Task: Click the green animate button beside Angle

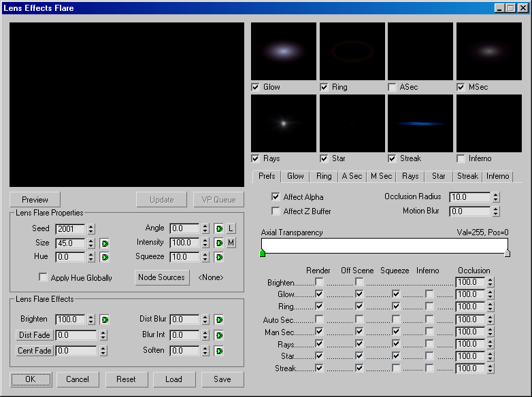Action: 219,228
